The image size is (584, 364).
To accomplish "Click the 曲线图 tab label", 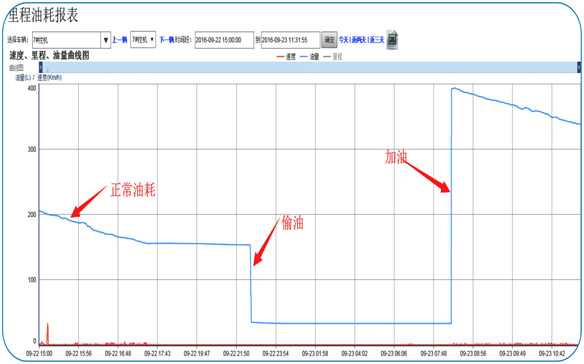I will 16,67.
